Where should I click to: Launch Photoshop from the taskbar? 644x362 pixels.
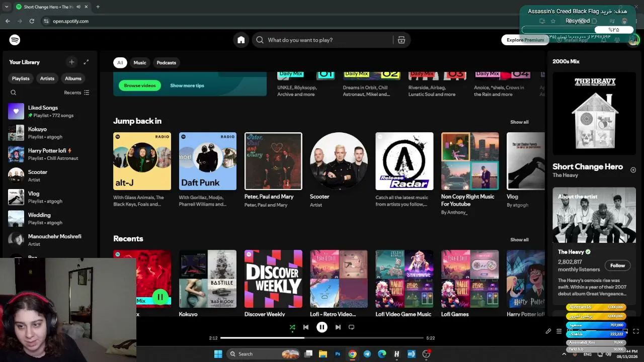pos(338,354)
